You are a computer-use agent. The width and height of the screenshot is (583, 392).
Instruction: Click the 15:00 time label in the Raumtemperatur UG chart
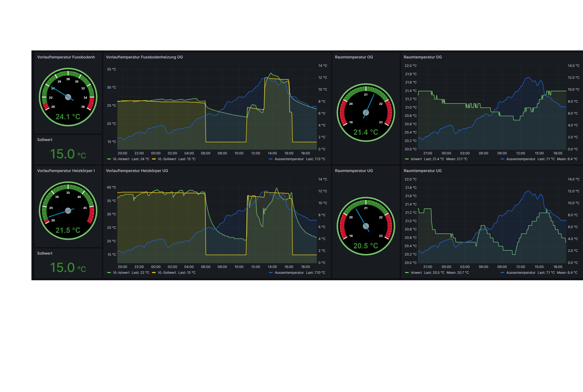click(539, 267)
